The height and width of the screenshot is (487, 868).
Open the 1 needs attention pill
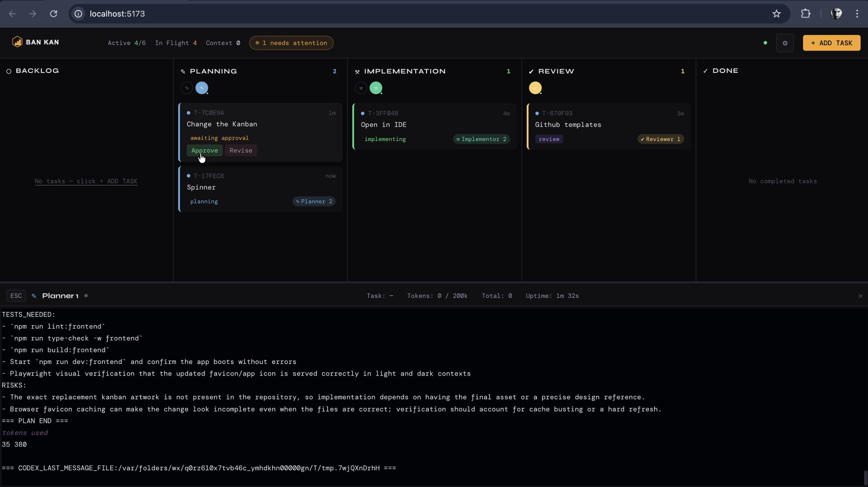(291, 43)
